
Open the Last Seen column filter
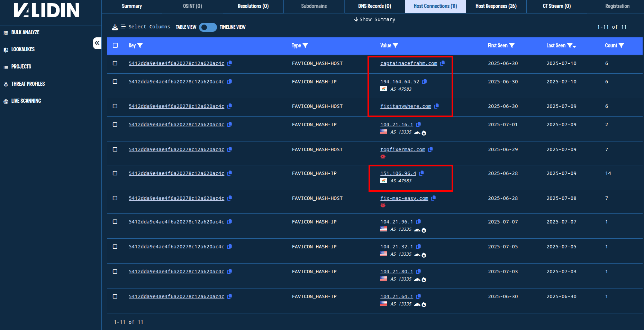point(570,45)
